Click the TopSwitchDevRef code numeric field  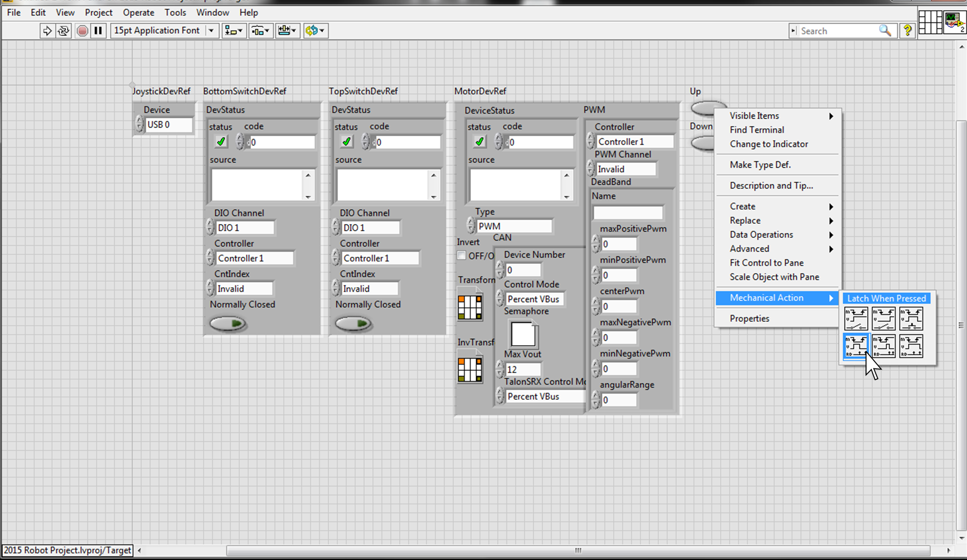(407, 142)
